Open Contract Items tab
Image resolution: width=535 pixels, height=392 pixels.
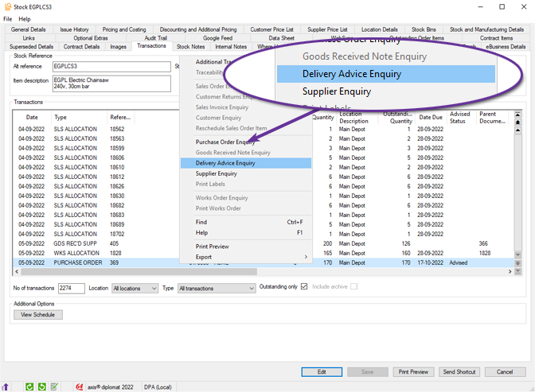[496, 38]
